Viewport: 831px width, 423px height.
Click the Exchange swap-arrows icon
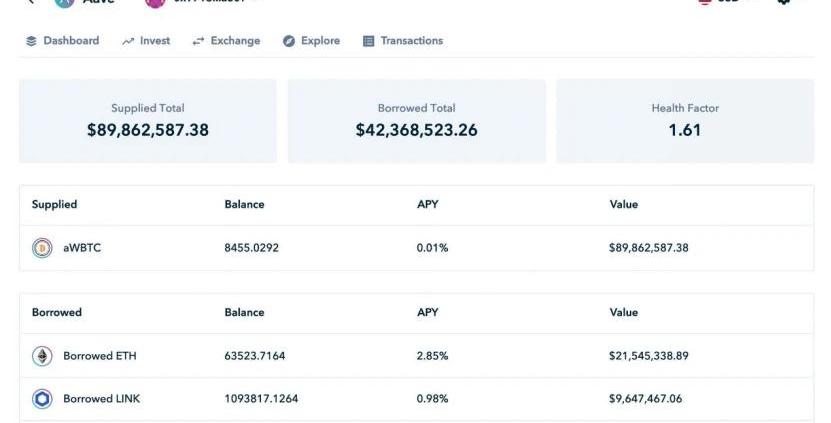198,41
